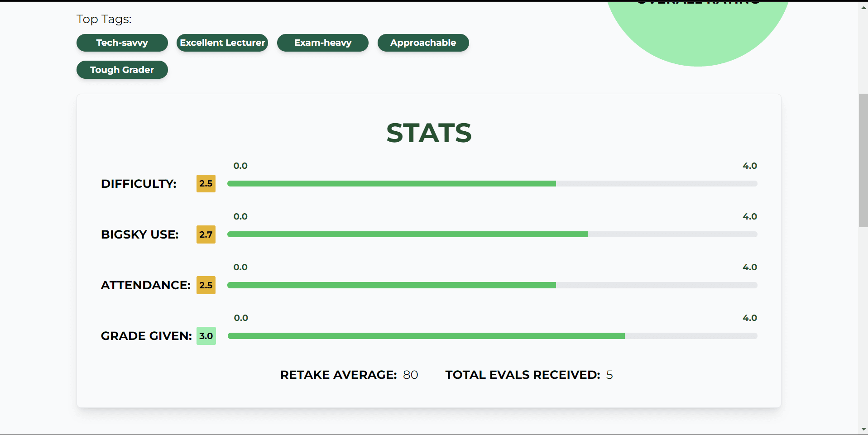Screen dimensions: 868x435
Task: Select the Tech-savvy tag
Action: [122, 43]
